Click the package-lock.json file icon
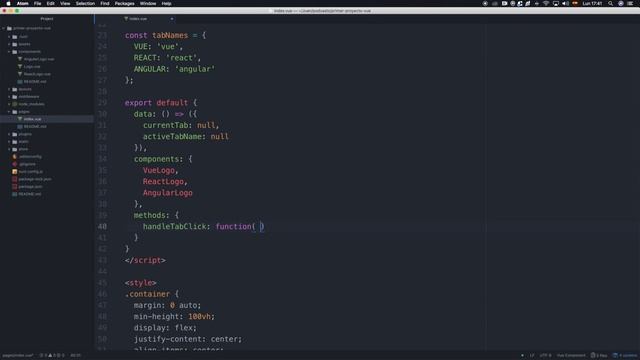Viewport: 640px width, 360px height. [x=15, y=179]
